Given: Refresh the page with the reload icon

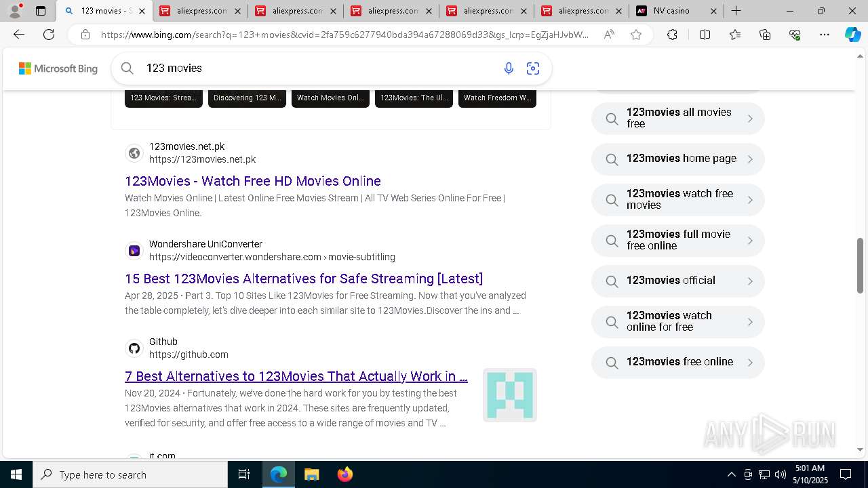Looking at the screenshot, I should [x=49, y=35].
